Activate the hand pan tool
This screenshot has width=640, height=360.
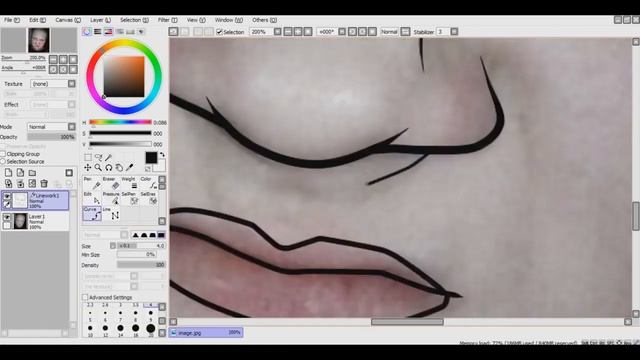coord(119,167)
